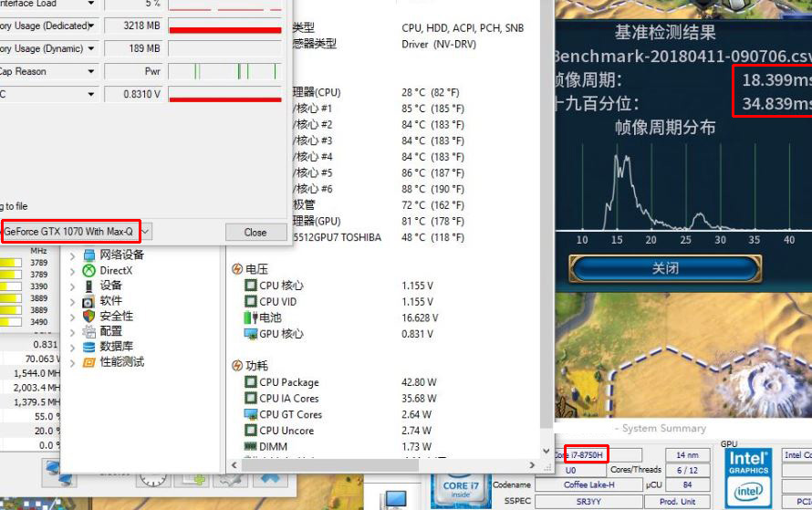Viewport: 812px width, 510px height.
Task: Click the Intel Graphics logo
Action: click(748, 478)
